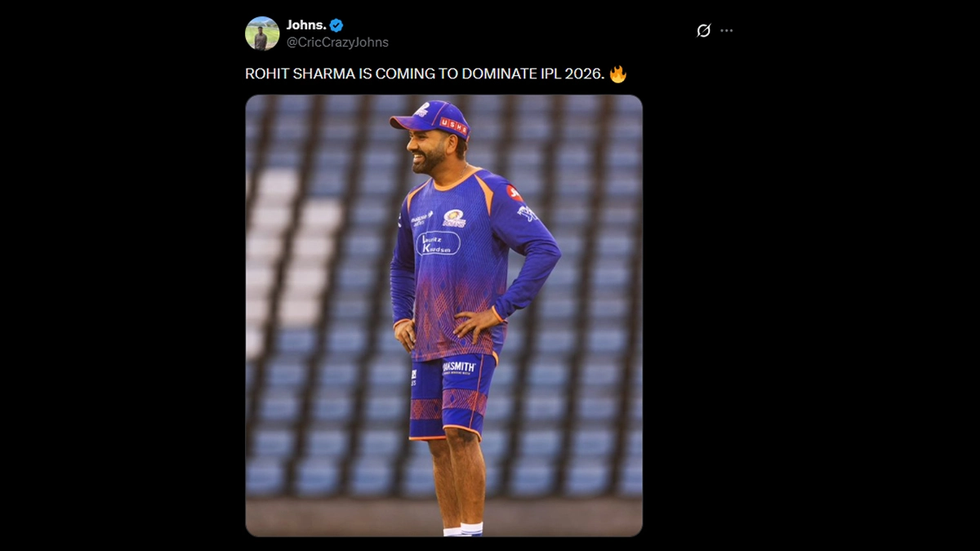This screenshot has height=551, width=980.
Task: Click the Mumbai Indians crest on the jersey
Action: point(454,219)
